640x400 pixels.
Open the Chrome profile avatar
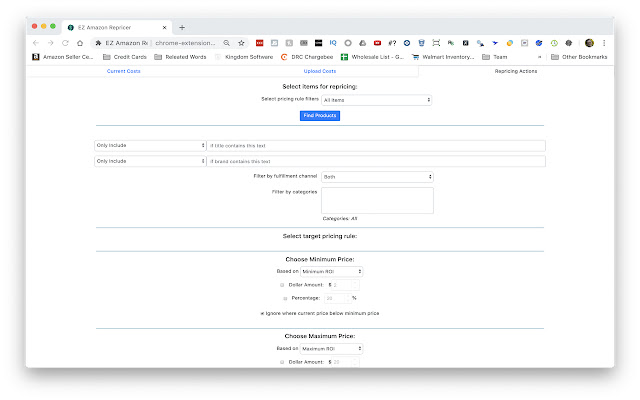point(589,43)
